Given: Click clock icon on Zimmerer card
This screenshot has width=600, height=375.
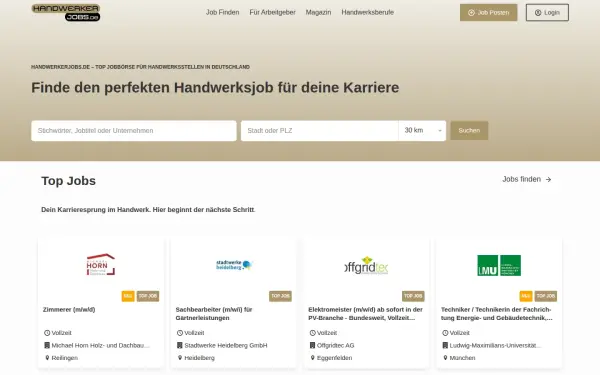Looking at the screenshot, I should pos(47,333).
